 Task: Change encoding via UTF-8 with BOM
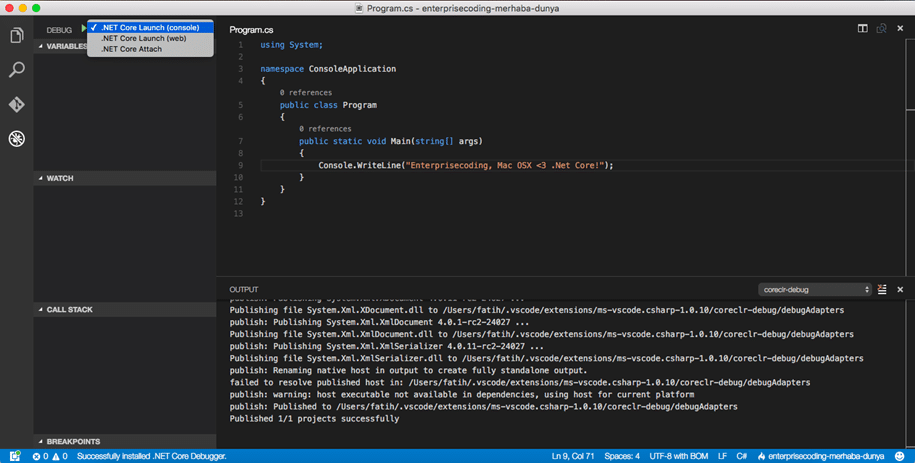point(679,456)
